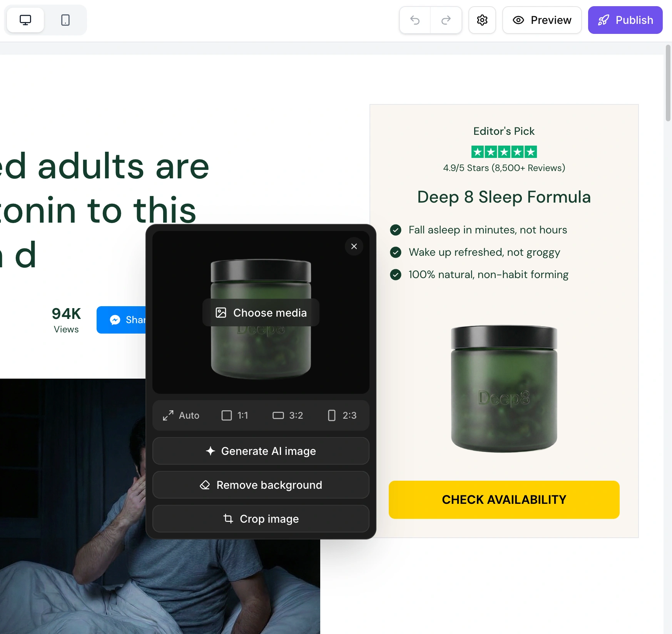Select 1:1 aspect ratio
Viewport: 672px width, 634px height.
(235, 415)
